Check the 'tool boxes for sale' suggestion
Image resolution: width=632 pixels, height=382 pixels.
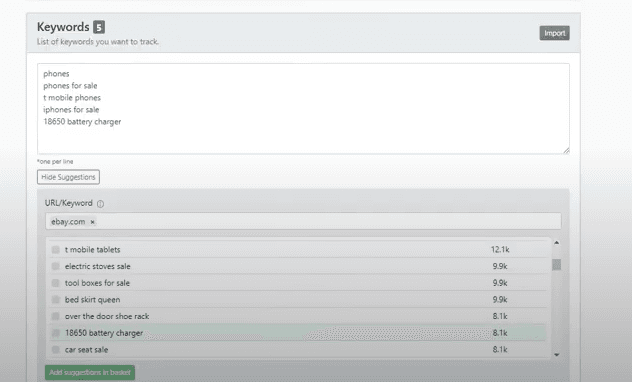click(56, 283)
